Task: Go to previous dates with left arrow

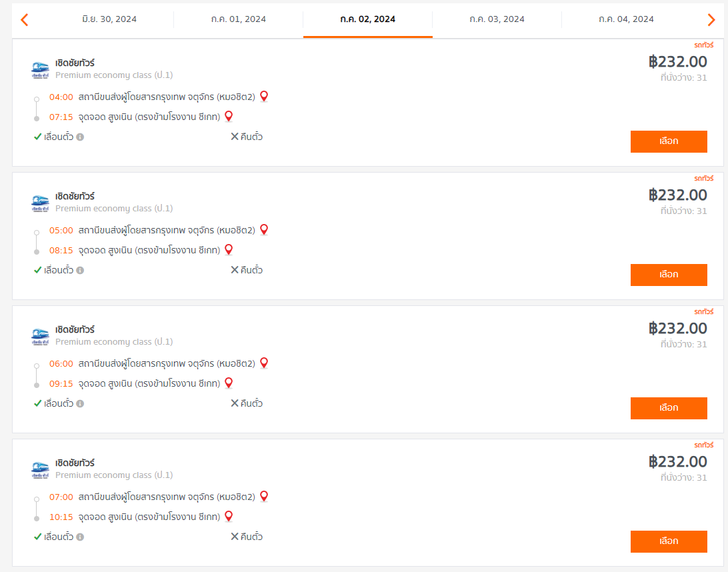Action: [x=25, y=19]
